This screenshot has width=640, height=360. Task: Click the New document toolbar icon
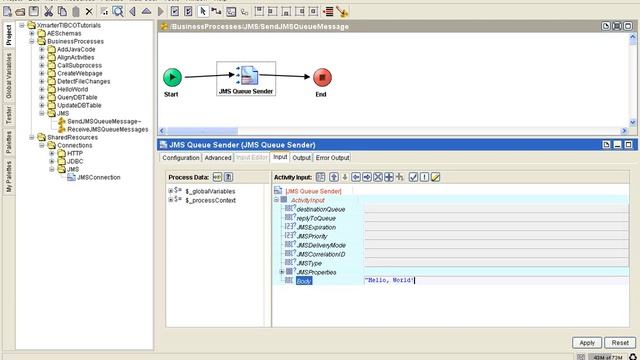[x=7, y=11]
